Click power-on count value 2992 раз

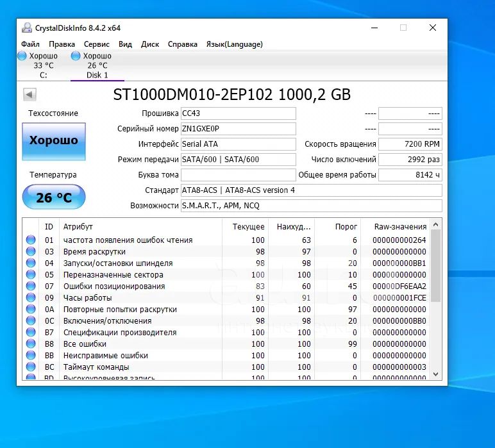(x=410, y=160)
